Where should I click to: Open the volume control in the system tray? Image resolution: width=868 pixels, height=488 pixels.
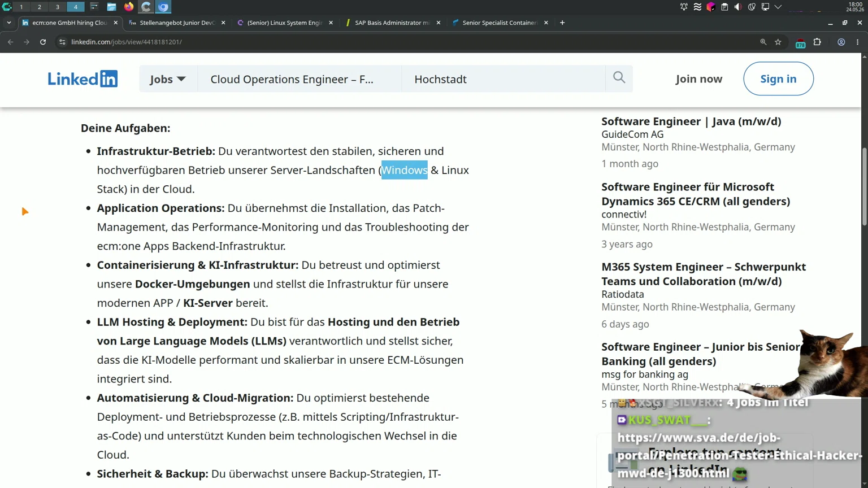[x=738, y=7]
